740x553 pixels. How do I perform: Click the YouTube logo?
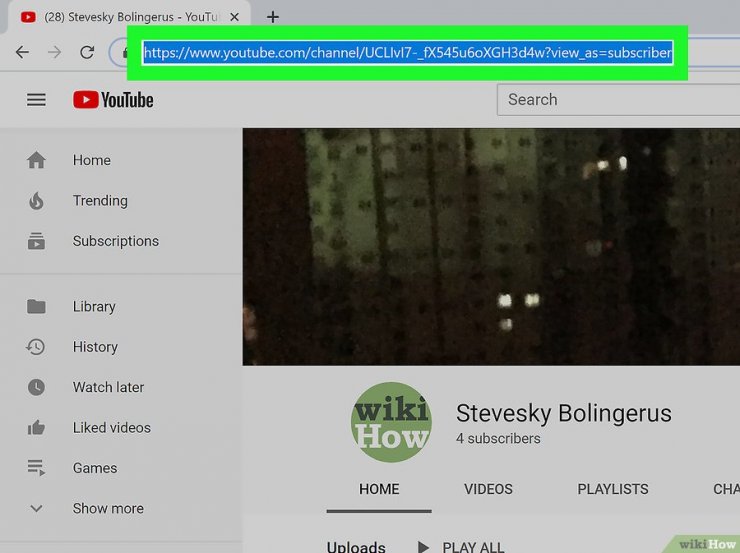pos(113,100)
